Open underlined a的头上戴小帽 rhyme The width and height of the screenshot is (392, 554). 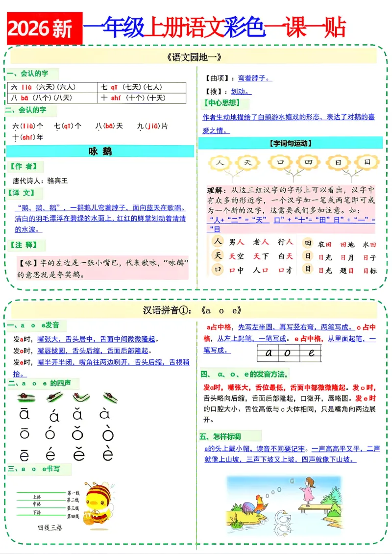coord(292,454)
